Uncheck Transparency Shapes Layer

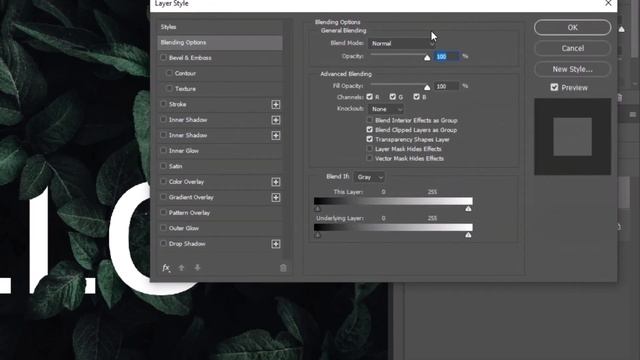369,139
